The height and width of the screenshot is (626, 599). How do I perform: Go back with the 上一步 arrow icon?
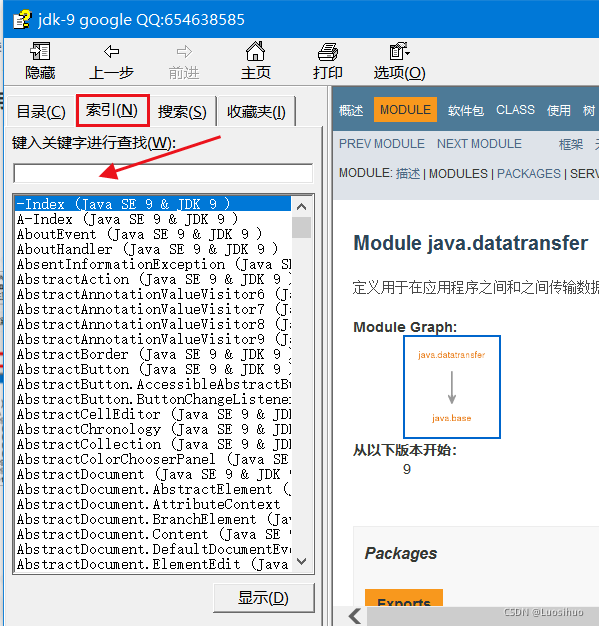pyautogui.click(x=111, y=52)
